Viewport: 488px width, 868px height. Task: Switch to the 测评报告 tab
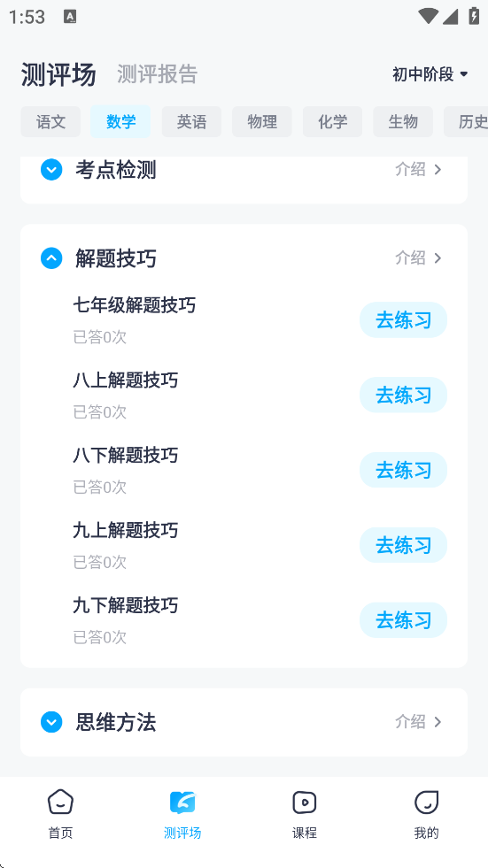158,74
